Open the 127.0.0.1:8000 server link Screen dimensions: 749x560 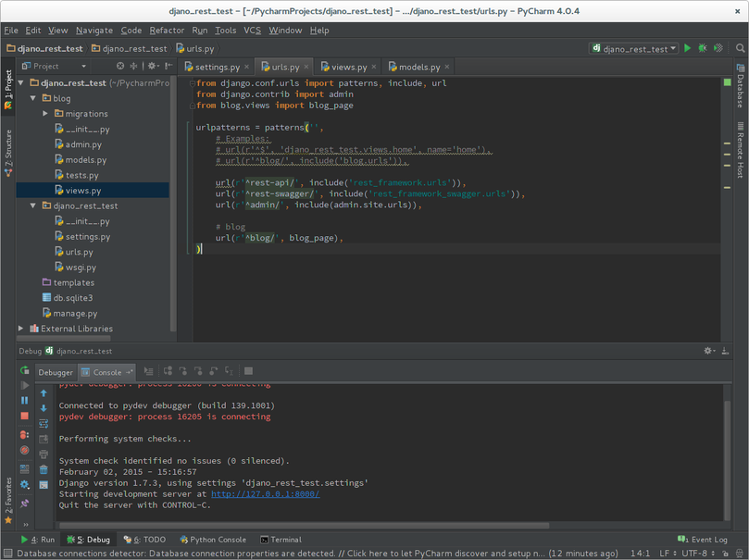(266, 494)
